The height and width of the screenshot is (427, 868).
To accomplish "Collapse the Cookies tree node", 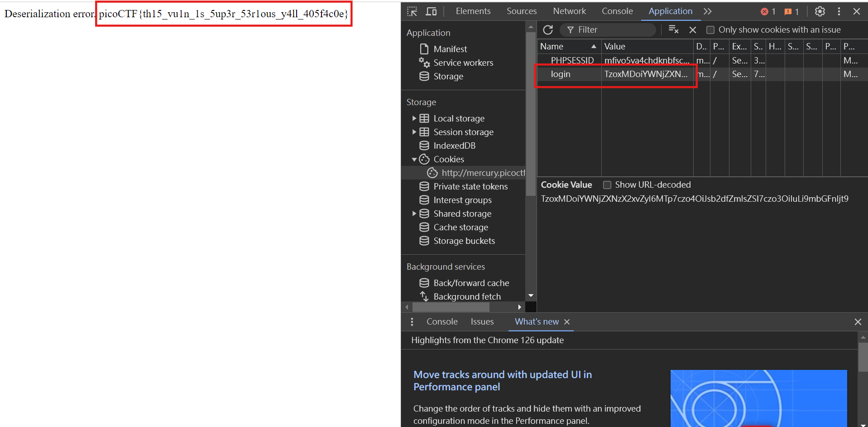I will [x=414, y=160].
